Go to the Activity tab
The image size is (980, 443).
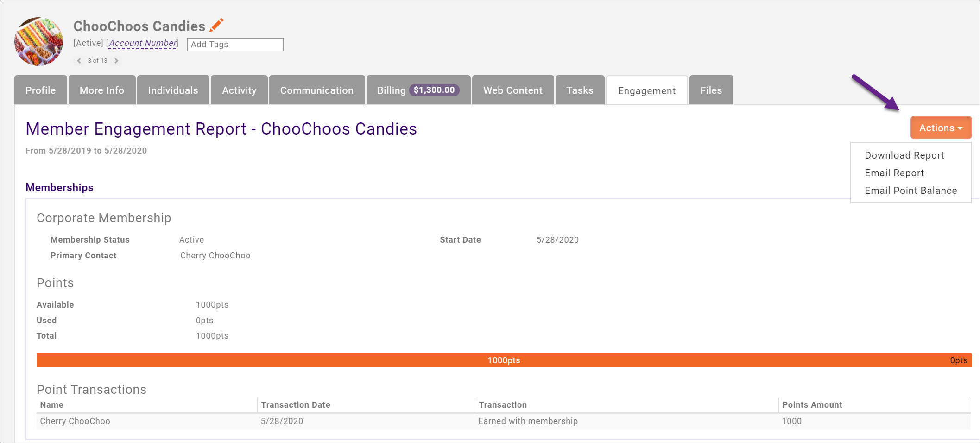pyautogui.click(x=239, y=90)
